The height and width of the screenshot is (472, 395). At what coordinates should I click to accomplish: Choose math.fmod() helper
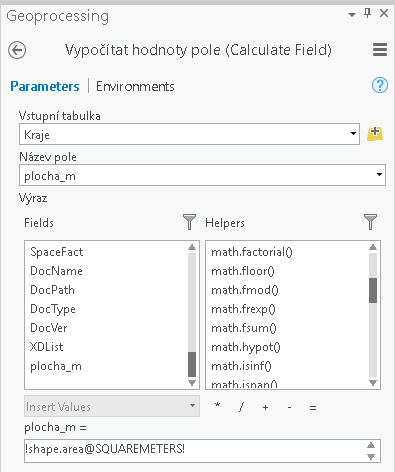pyautogui.click(x=245, y=290)
